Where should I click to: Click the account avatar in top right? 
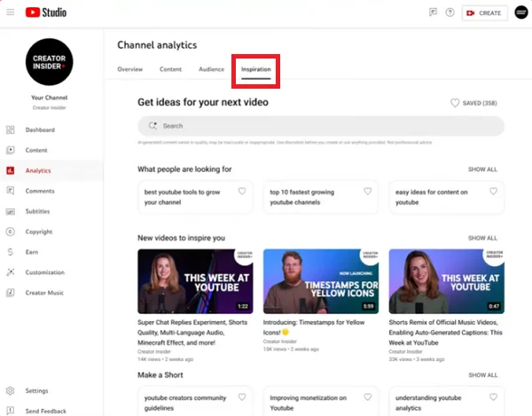click(520, 12)
